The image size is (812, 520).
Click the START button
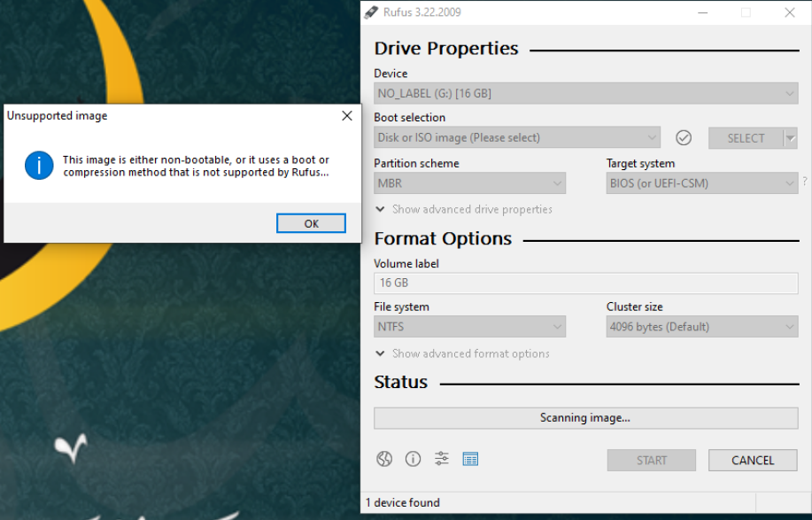click(x=652, y=461)
